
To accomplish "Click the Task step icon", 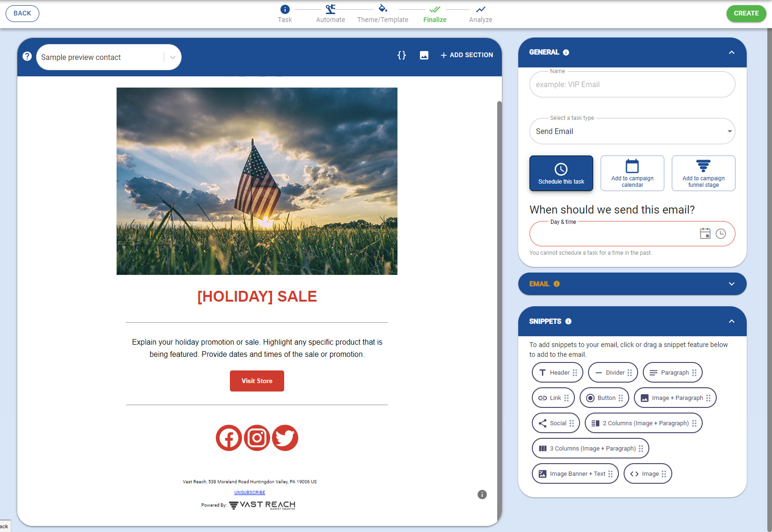I will click(285, 9).
